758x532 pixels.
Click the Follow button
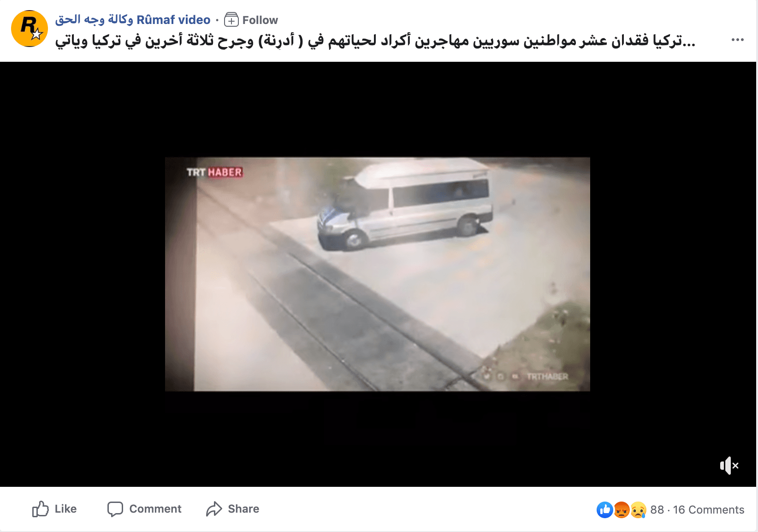coord(251,20)
